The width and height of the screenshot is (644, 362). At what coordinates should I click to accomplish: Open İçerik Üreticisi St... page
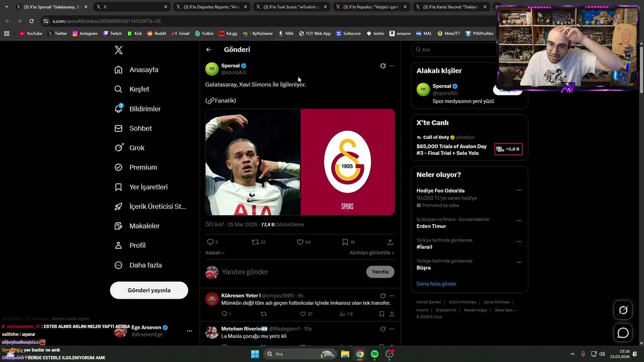tap(150, 206)
